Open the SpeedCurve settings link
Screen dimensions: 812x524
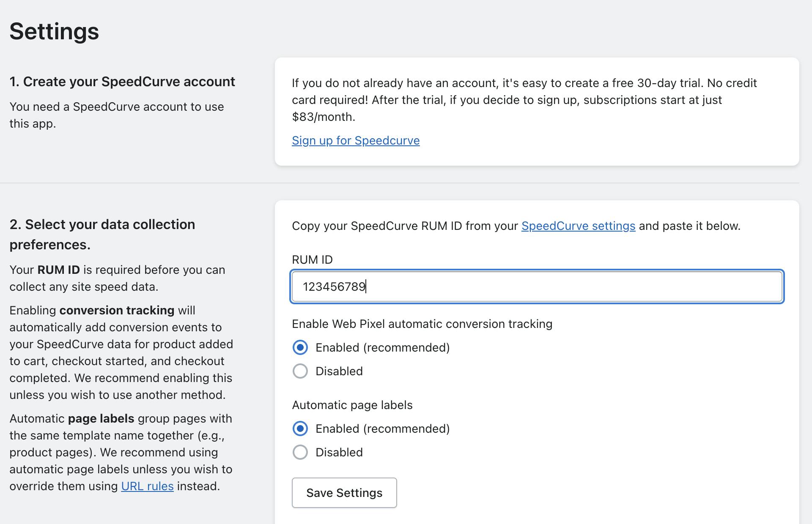(578, 226)
